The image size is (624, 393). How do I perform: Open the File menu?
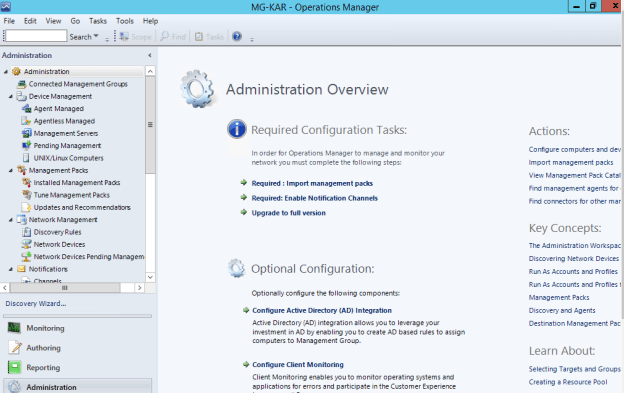9,21
